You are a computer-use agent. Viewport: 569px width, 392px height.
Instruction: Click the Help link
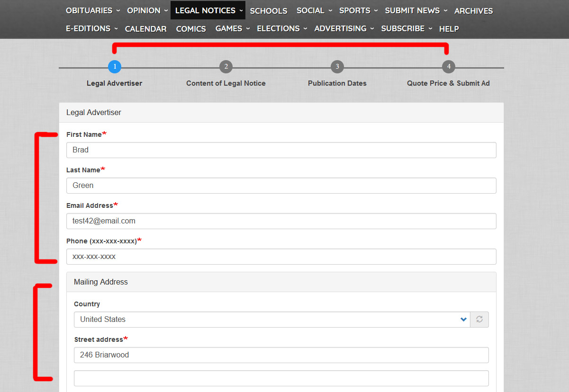[449, 29]
